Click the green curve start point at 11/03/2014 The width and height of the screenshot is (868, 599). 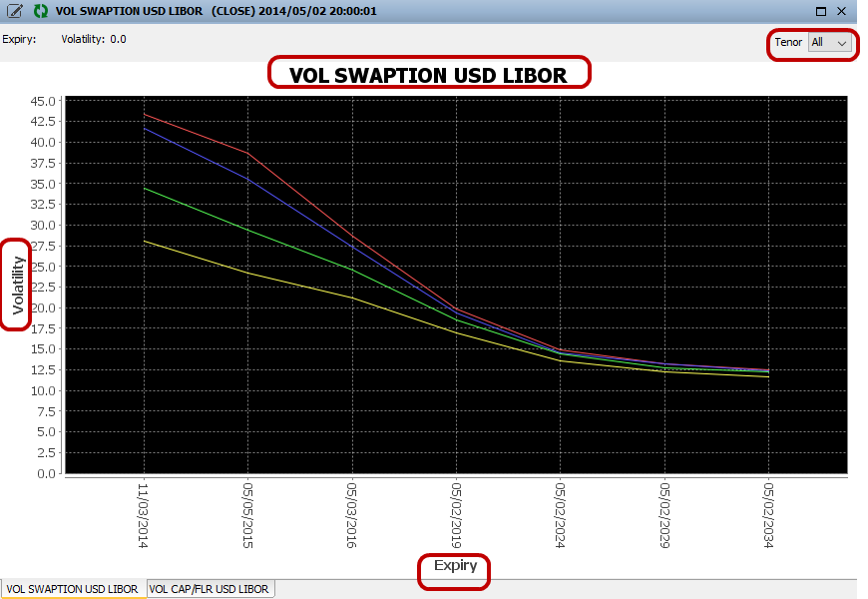145,189
